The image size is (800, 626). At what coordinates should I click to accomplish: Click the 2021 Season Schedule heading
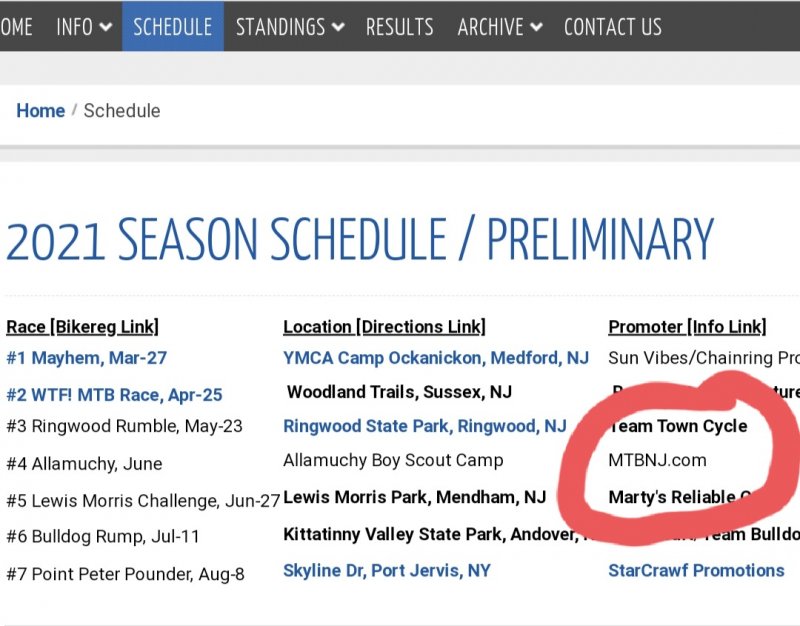pos(360,240)
